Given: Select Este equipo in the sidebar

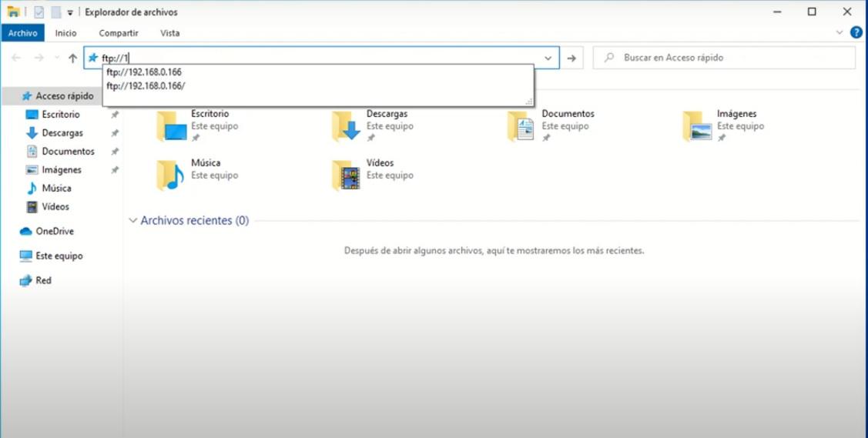Looking at the screenshot, I should 59,256.
